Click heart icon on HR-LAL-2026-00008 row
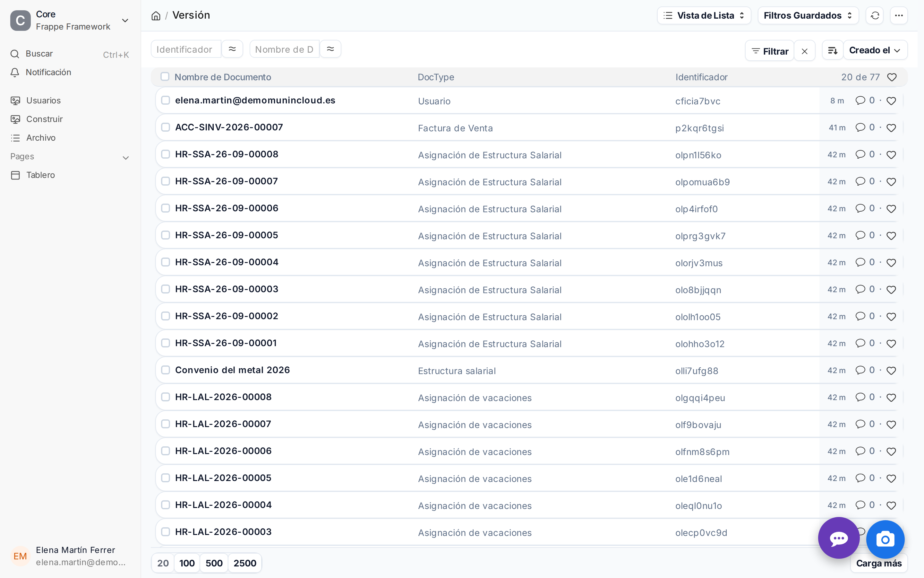 (891, 398)
